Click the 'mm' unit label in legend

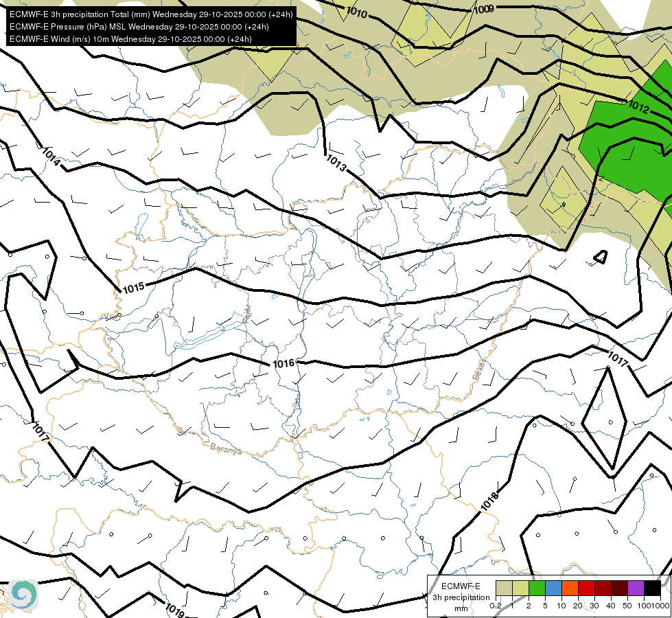click(461, 608)
